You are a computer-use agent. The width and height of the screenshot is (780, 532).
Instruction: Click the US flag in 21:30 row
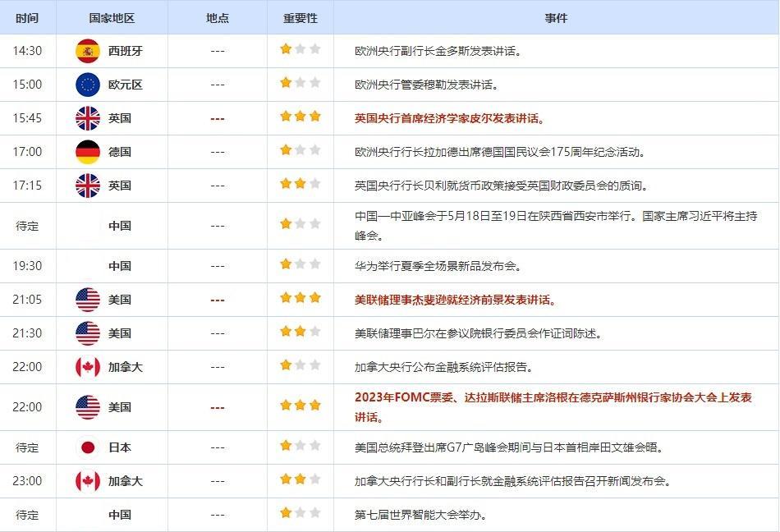[87, 333]
